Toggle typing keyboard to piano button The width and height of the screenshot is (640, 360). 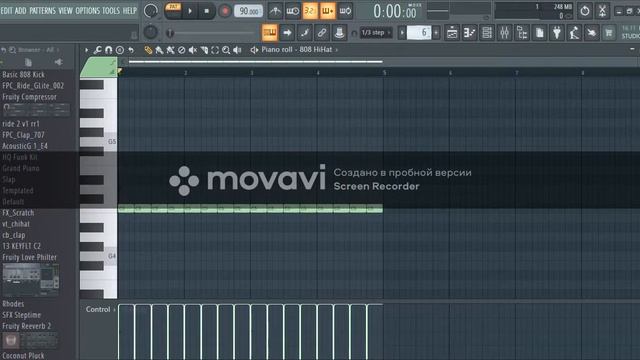[269, 33]
